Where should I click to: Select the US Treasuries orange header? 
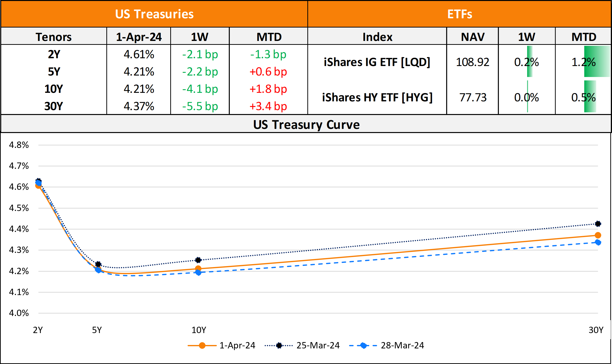click(154, 14)
